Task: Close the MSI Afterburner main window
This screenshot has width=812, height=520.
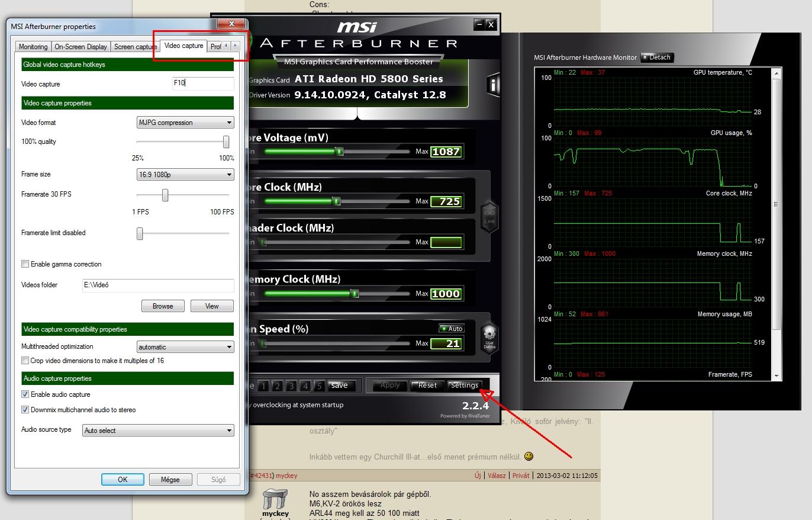Action: pyautogui.click(x=491, y=24)
